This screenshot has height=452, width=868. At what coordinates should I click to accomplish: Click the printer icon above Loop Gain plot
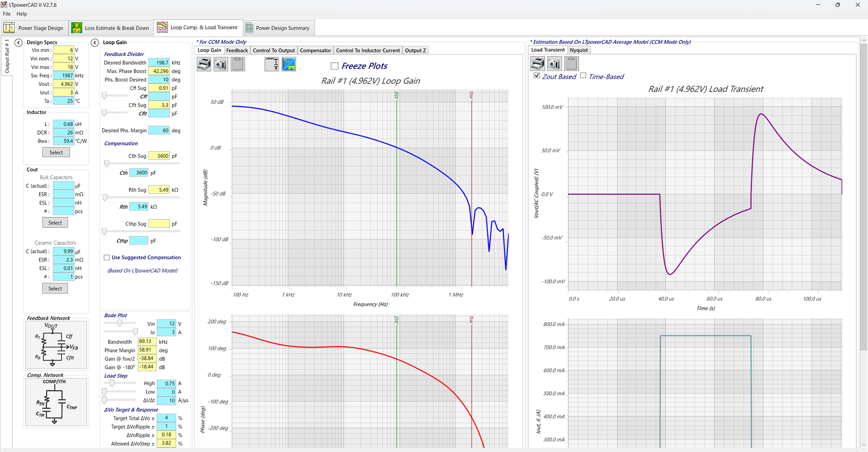click(204, 64)
